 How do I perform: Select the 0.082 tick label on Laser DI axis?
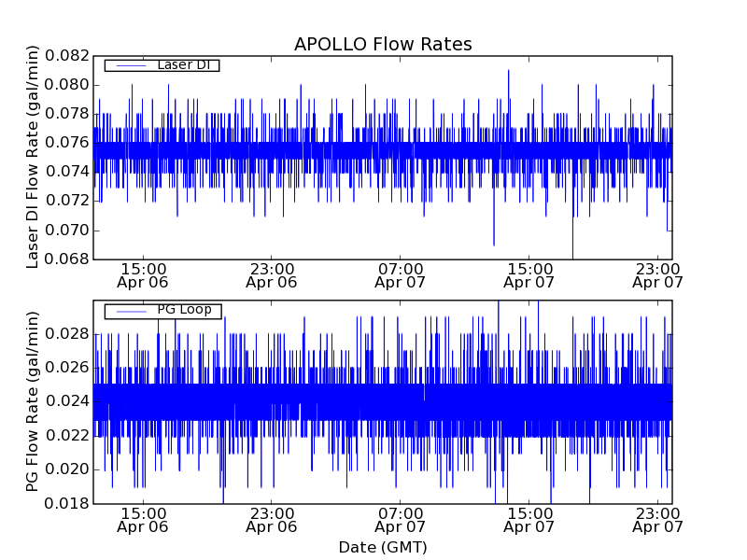[67, 56]
